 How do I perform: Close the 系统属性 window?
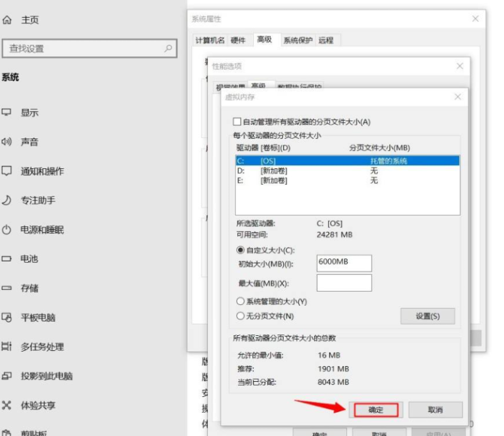pyautogui.click(x=476, y=19)
